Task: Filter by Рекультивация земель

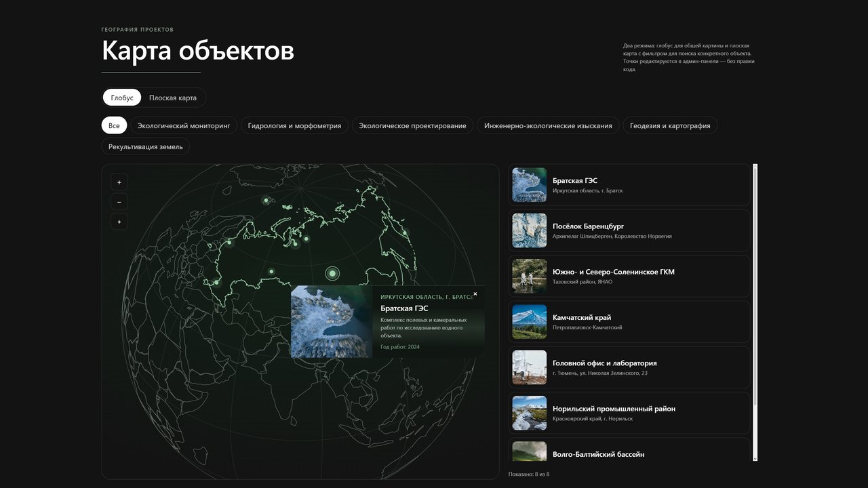Action: tap(146, 146)
